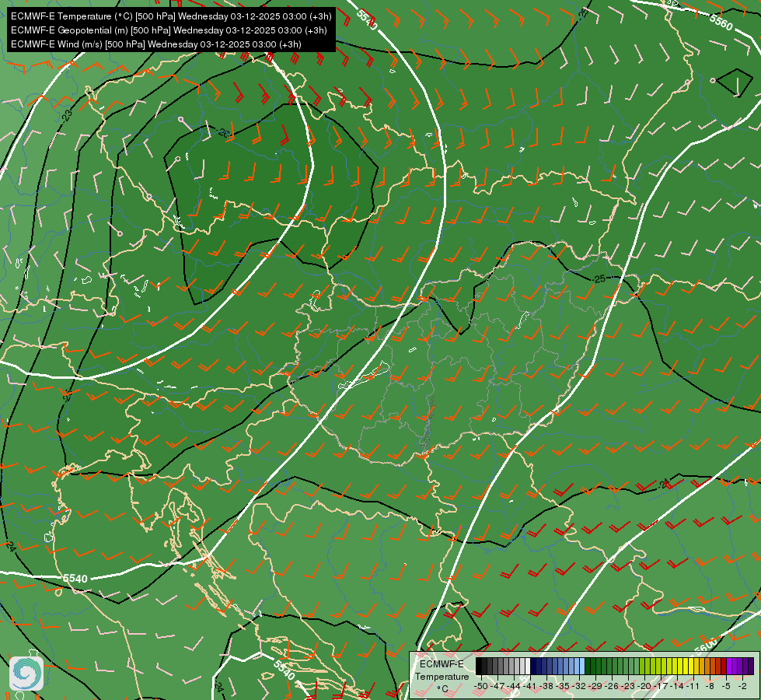Click the -5 value on the legend
761x700 pixels.
tap(726, 687)
